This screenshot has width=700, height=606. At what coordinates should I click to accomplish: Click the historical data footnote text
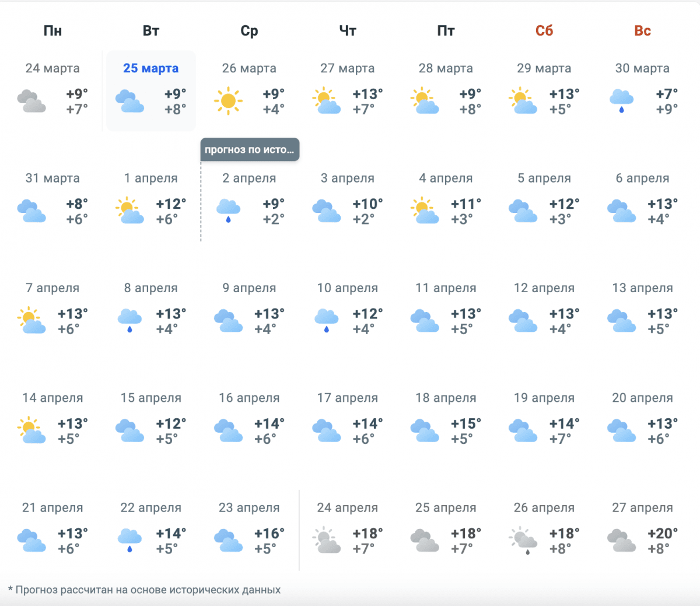coord(145,590)
